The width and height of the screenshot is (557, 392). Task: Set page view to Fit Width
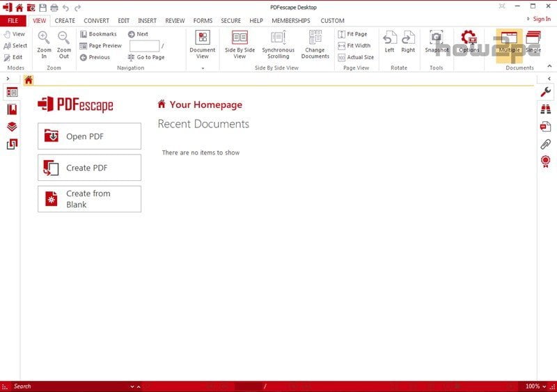pyautogui.click(x=354, y=45)
